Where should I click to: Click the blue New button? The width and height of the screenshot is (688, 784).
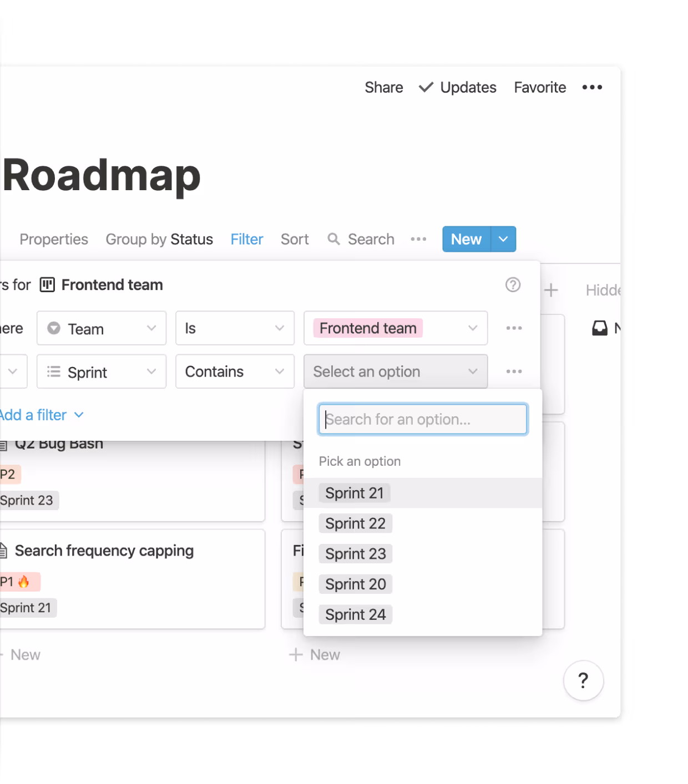[x=466, y=240]
